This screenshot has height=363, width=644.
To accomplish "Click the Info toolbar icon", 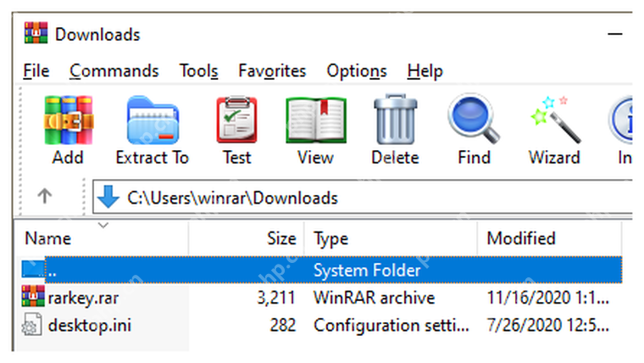I will point(621,120).
